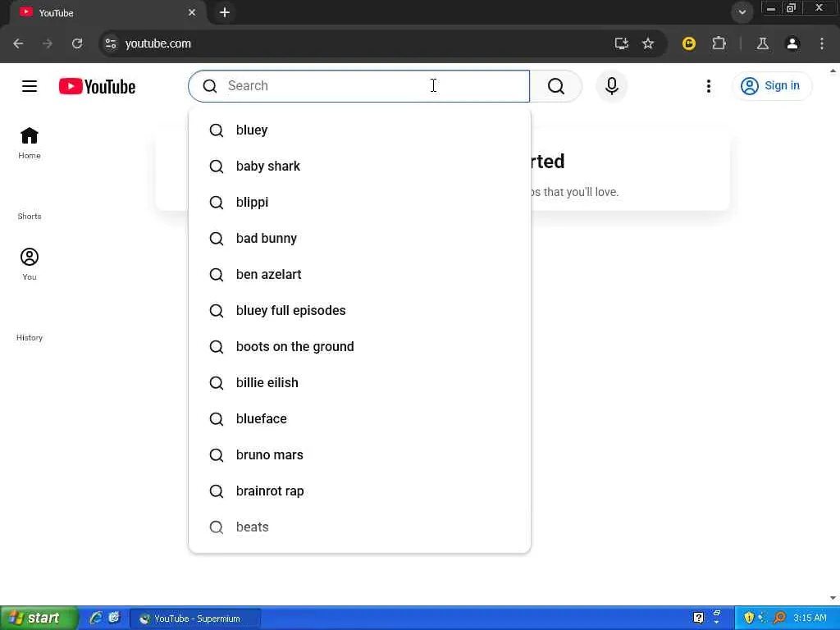This screenshot has width=840, height=630.
Task: Close the YouTube tab
Action: pyautogui.click(x=192, y=12)
